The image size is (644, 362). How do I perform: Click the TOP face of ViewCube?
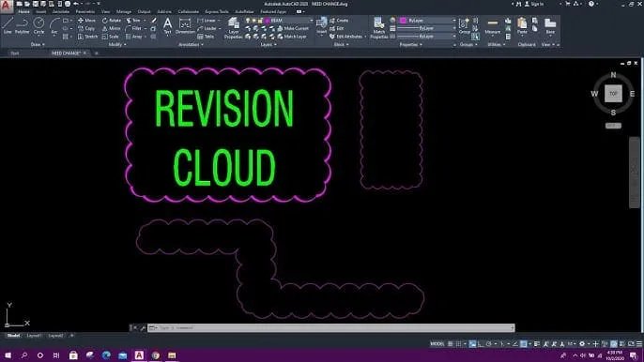click(613, 94)
